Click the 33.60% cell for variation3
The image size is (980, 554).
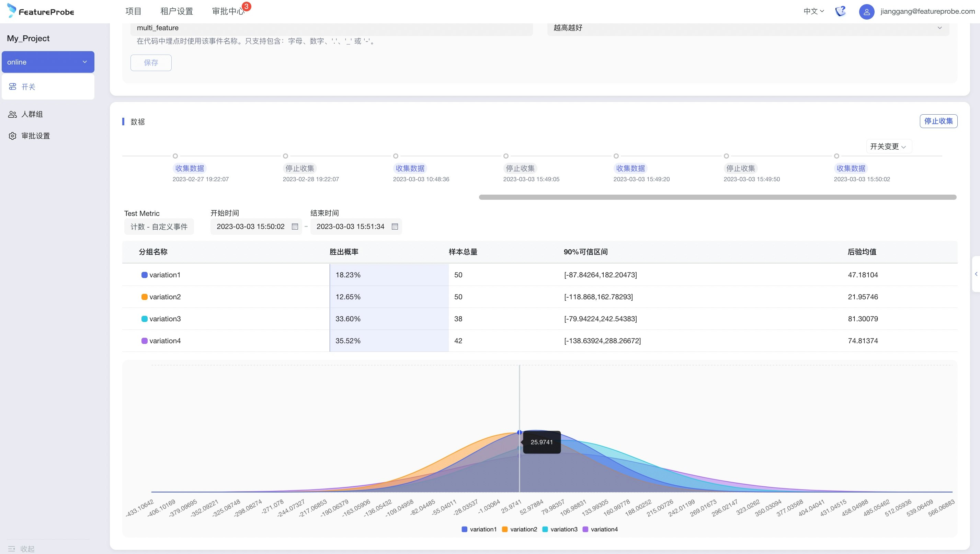tap(389, 319)
